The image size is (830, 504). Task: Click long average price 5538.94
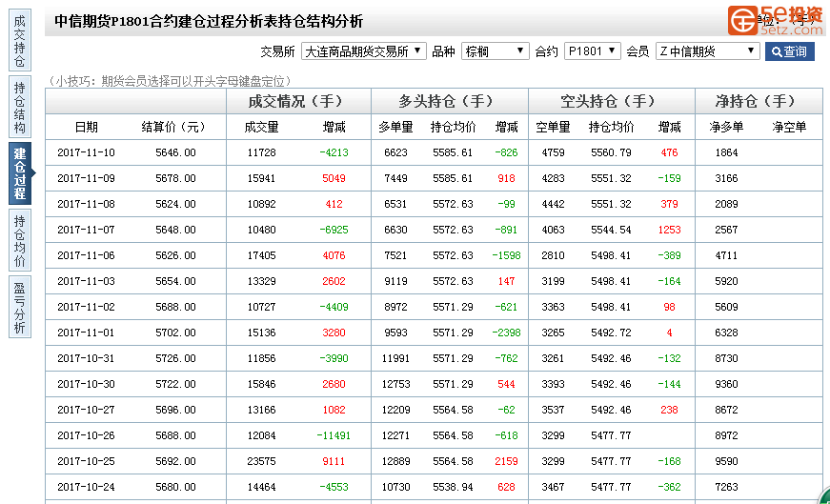(453, 487)
